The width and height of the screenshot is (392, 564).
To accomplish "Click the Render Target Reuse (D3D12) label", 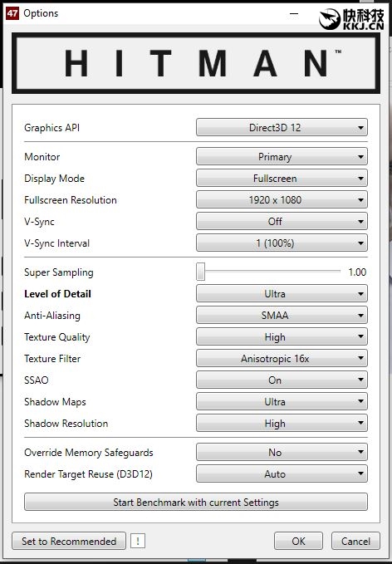I will click(88, 474).
